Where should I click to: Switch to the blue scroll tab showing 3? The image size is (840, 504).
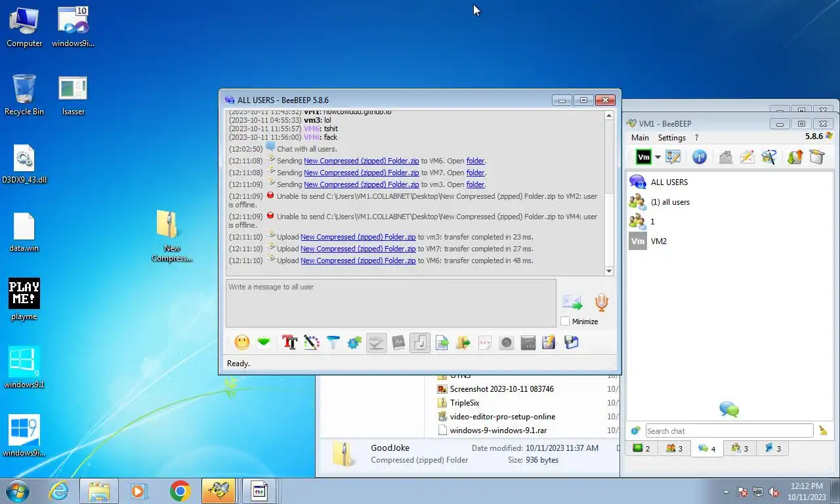[772, 448]
